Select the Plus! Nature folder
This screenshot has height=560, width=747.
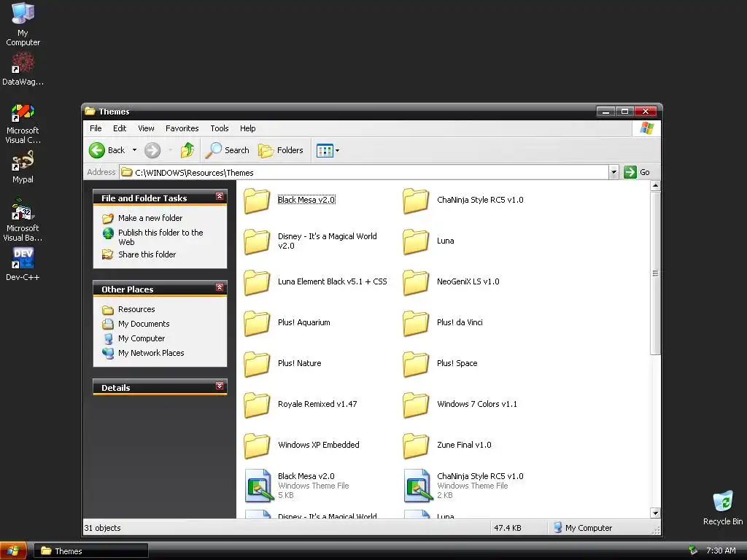[x=258, y=365]
